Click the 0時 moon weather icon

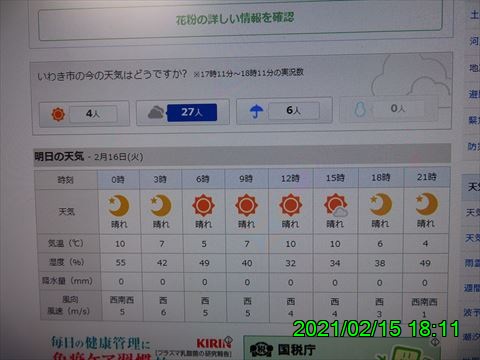coord(119,206)
